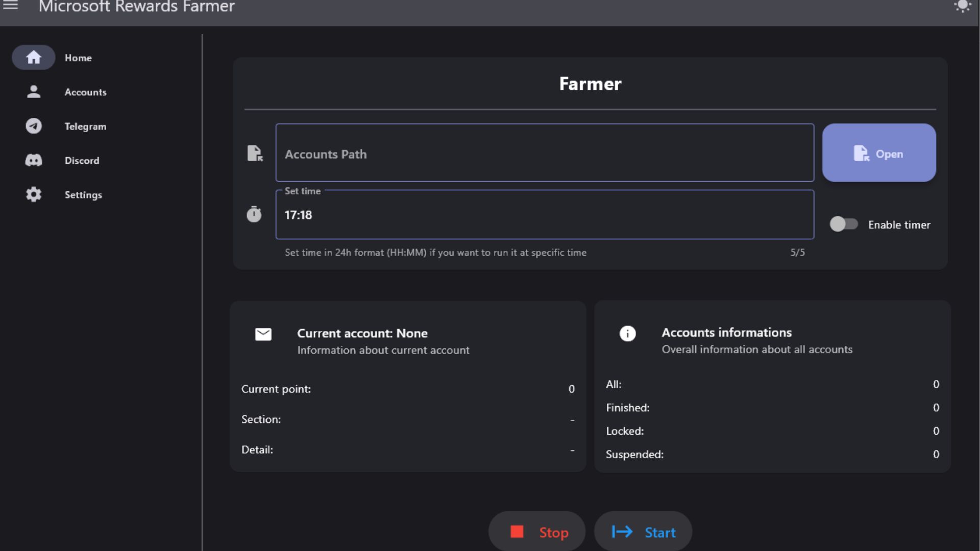Screen dimensions: 980x551
Task: Click the Home house icon
Action: click(34, 57)
